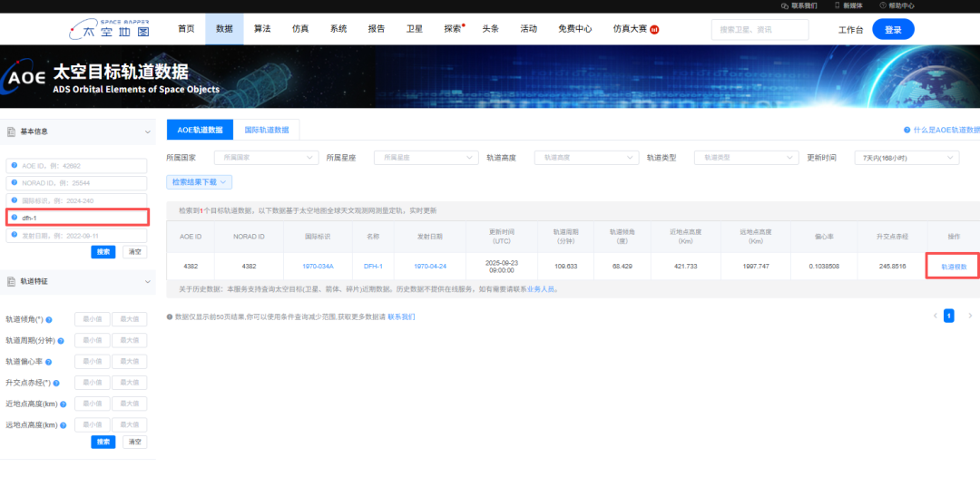980x477 pixels.
Task: Click the question icon for 什么是AOE轨道数据
Action: [906, 131]
